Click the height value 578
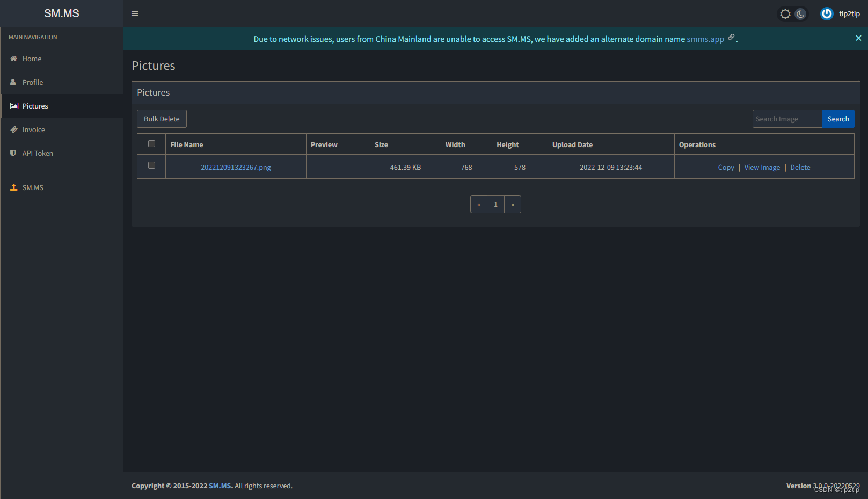Screen dimensions: 868x499 [x=520, y=168]
